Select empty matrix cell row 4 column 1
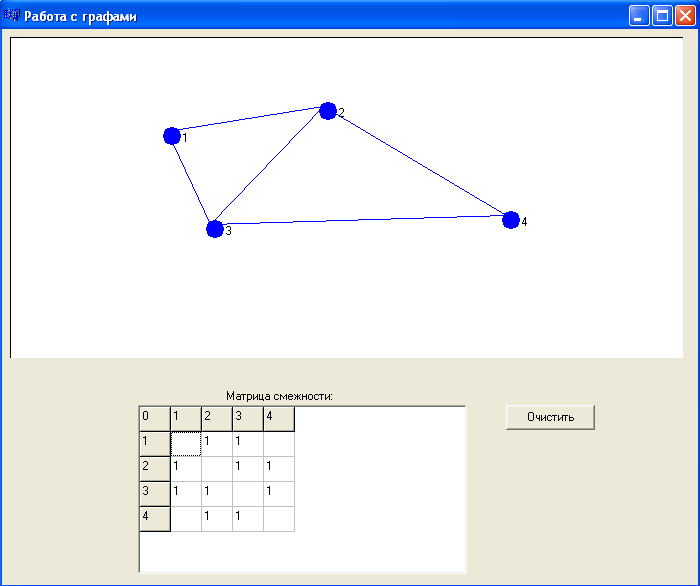 (x=186, y=519)
